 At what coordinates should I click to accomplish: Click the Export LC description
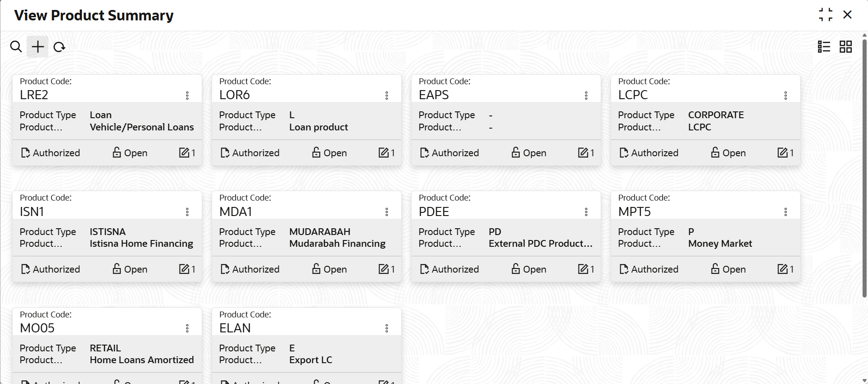[311, 360]
